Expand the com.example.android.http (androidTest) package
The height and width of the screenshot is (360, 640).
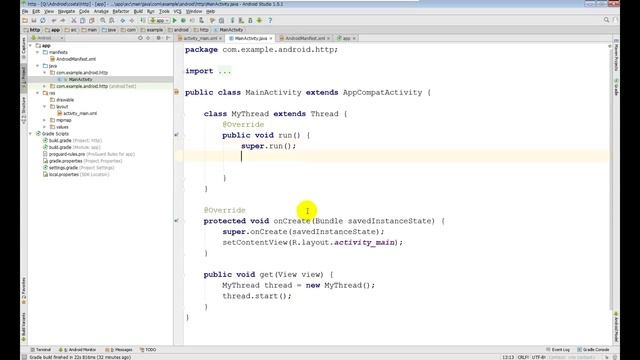[44, 86]
